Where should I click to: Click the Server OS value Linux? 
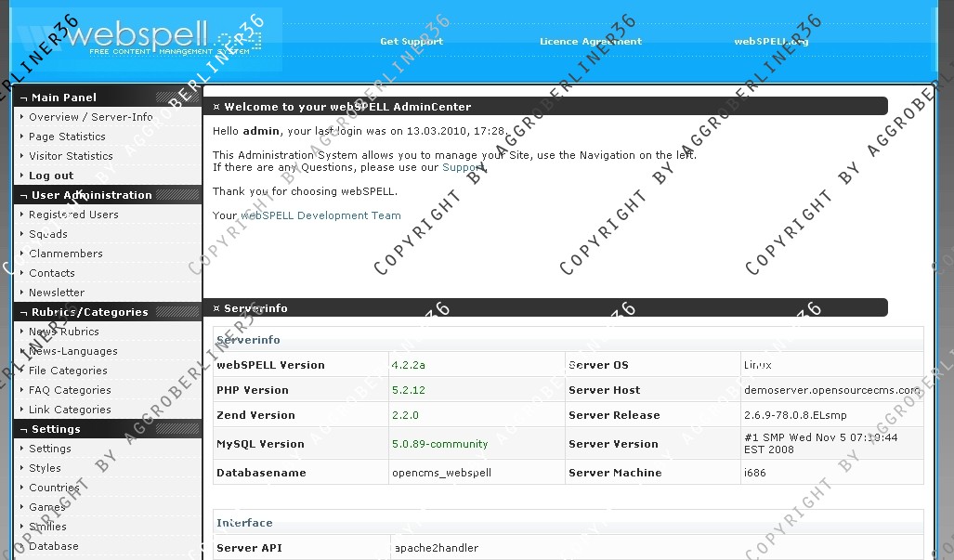(x=757, y=365)
